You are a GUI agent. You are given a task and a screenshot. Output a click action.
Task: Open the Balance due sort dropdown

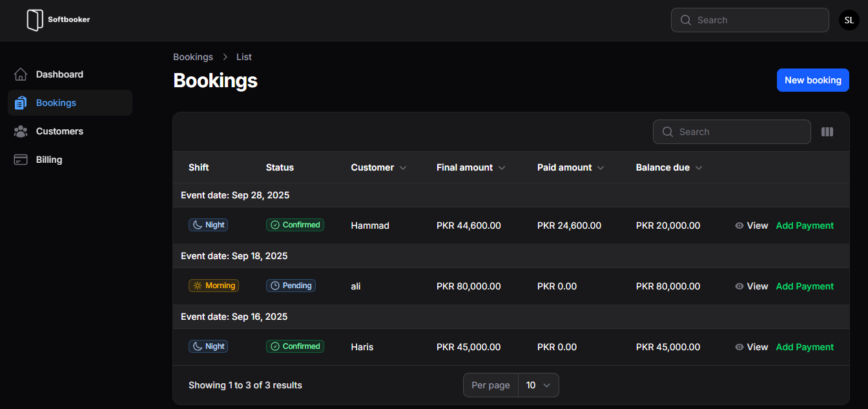pos(698,167)
